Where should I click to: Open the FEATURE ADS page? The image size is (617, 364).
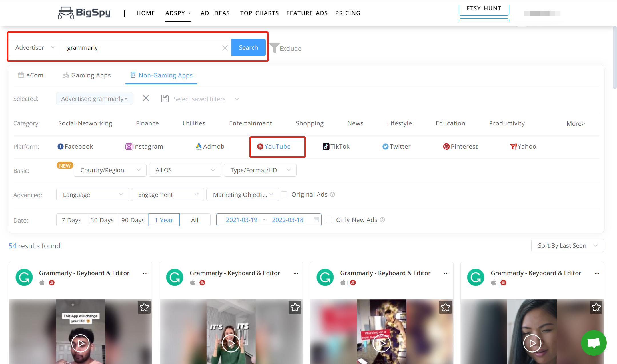[x=307, y=13]
